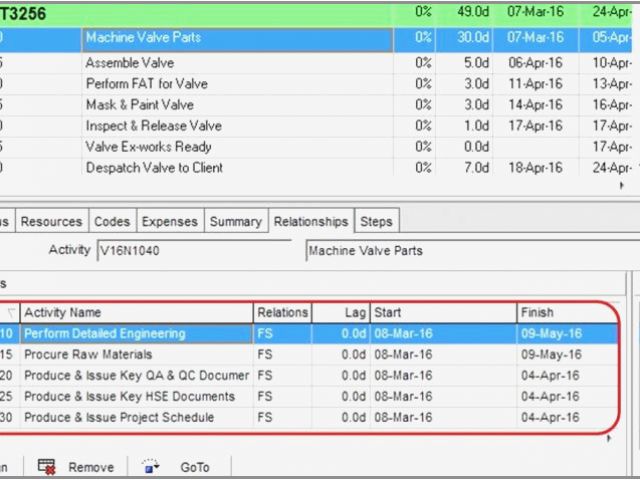Image resolution: width=640 pixels, height=480 pixels.
Task: Sort predecessors by Finish column header
Action: (x=560, y=313)
